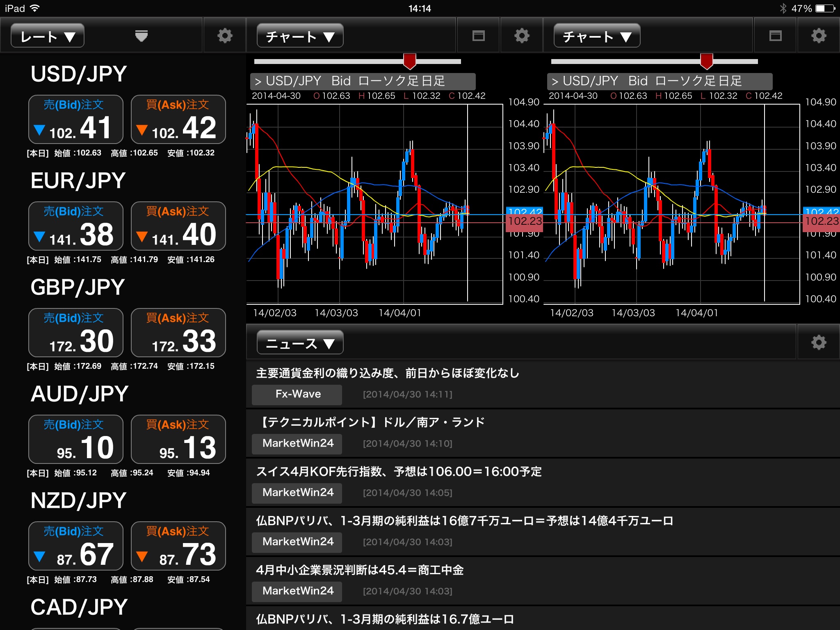Tap left chart 102.23 price label

[525, 222]
